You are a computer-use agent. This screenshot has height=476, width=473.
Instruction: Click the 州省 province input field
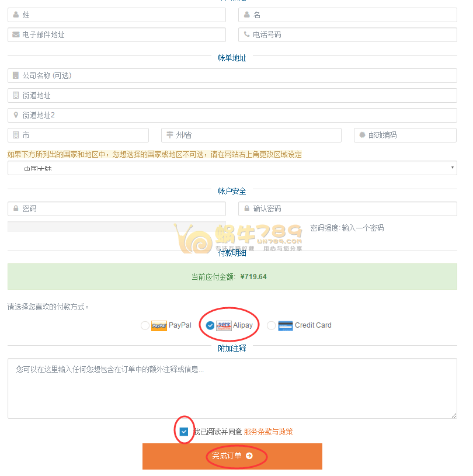[x=251, y=135]
